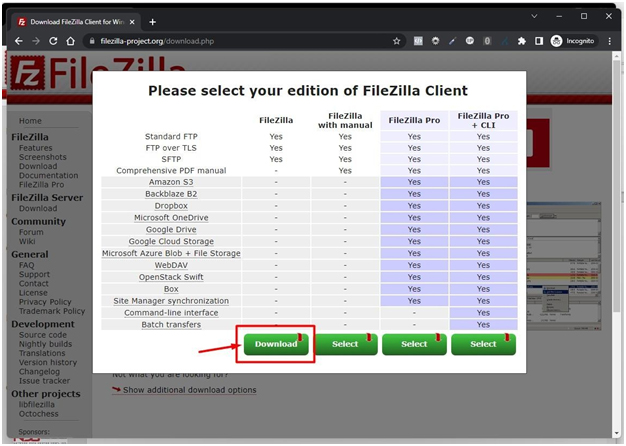Open Octochess under Other projects
626x446 pixels.
tap(38, 414)
